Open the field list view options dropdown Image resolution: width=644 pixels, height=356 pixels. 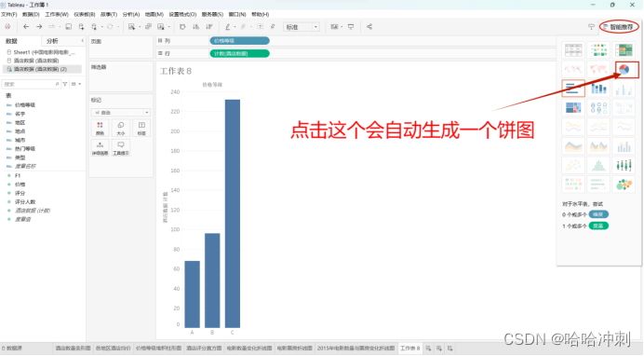pyautogui.click(x=76, y=84)
